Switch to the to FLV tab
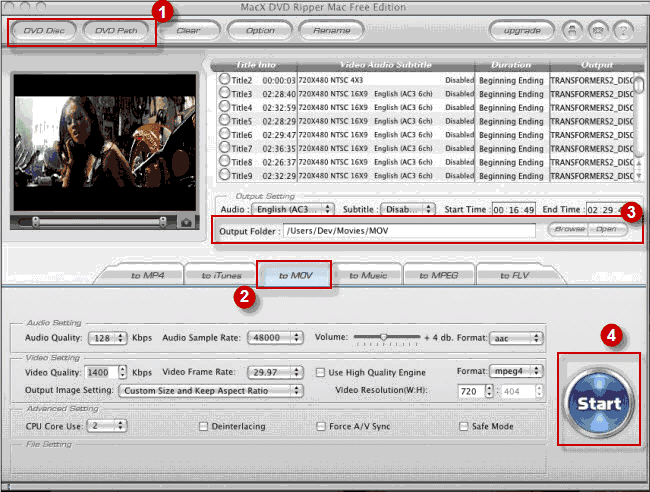650x492 pixels. [x=514, y=275]
